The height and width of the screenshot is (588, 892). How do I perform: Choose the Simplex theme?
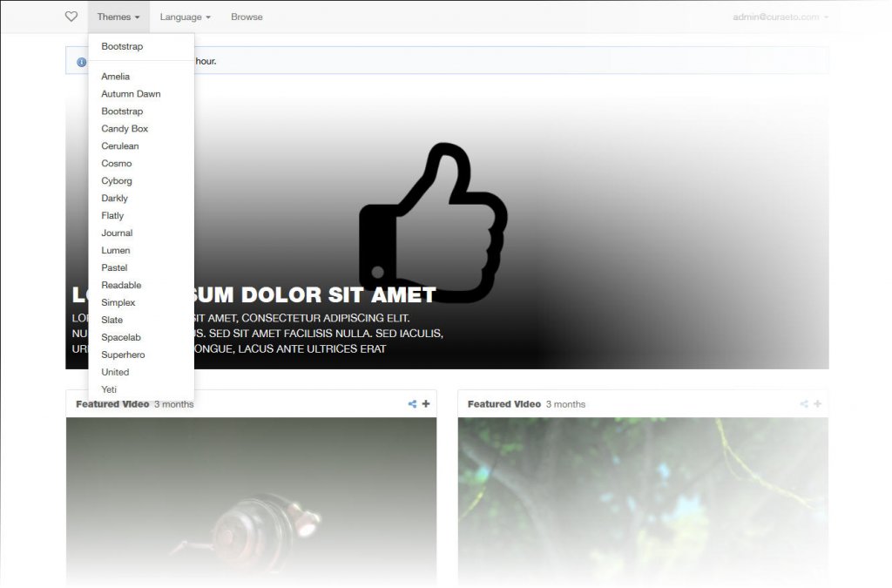click(x=141, y=302)
